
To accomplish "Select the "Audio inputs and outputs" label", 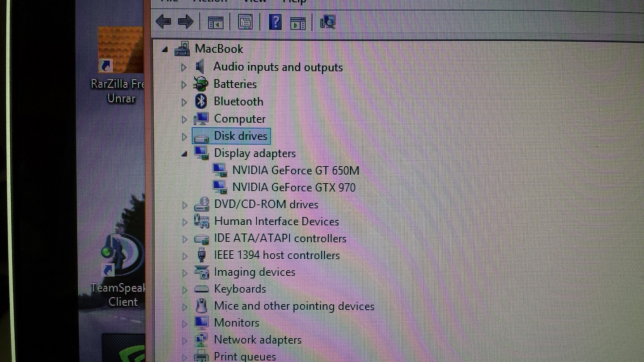I will pyautogui.click(x=278, y=67).
